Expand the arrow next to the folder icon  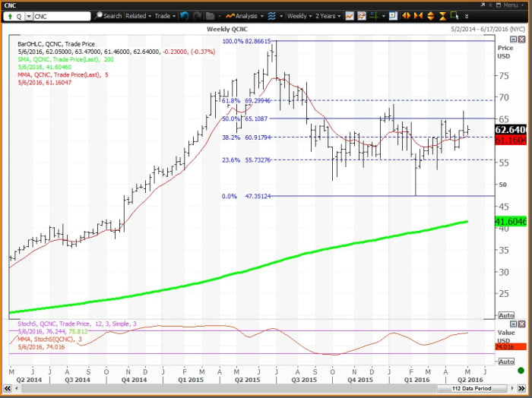[220, 16]
